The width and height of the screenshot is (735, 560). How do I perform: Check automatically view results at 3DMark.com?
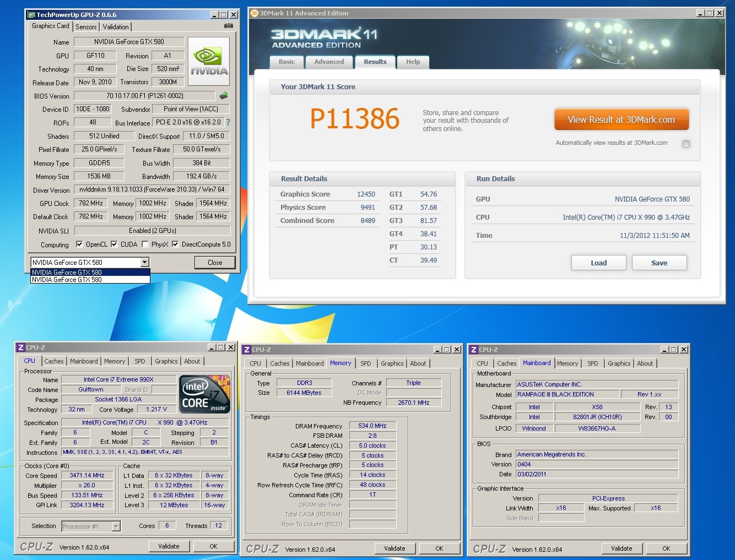coord(686,144)
